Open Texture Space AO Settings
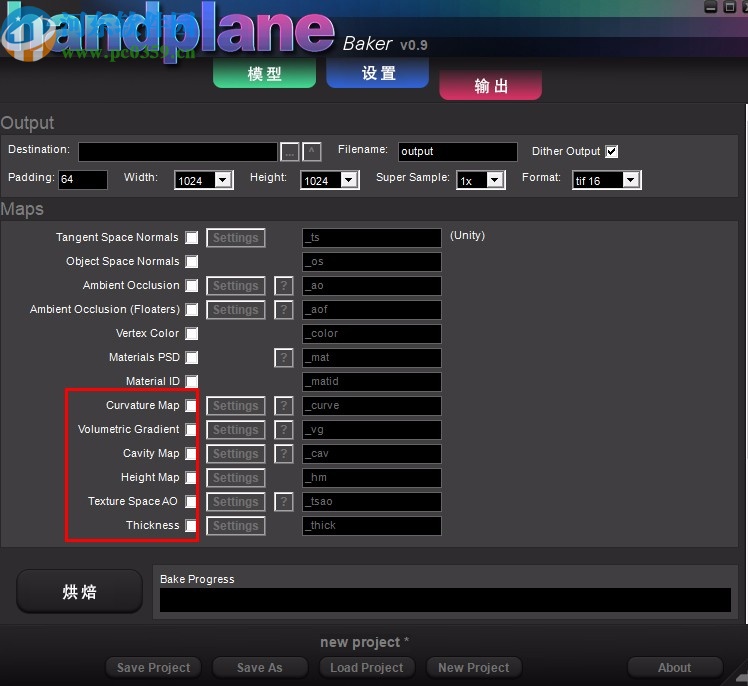The width and height of the screenshot is (748, 686). (236, 501)
